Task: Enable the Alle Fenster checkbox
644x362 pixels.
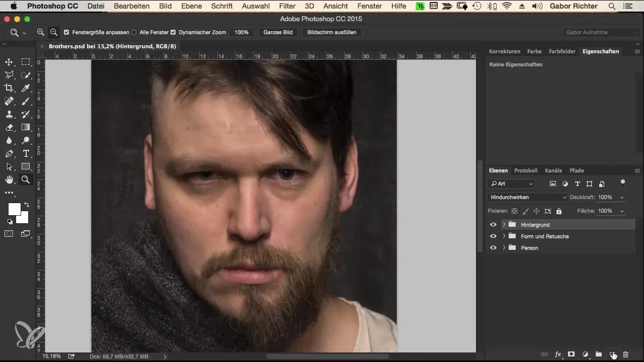Action: pyautogui.click(x=134, y=32)
